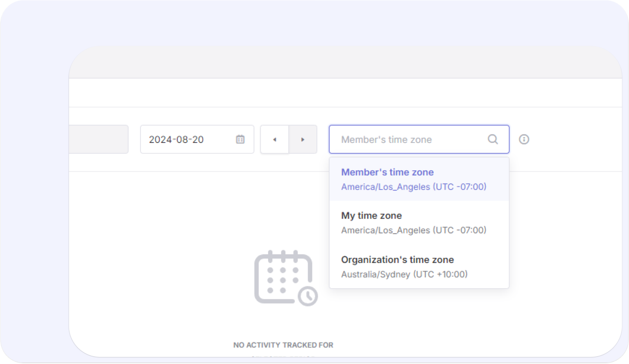Viewport: 629px width, 364px height.
Task: Pick the "Organization's time zone" option
Action: [397, 260]
